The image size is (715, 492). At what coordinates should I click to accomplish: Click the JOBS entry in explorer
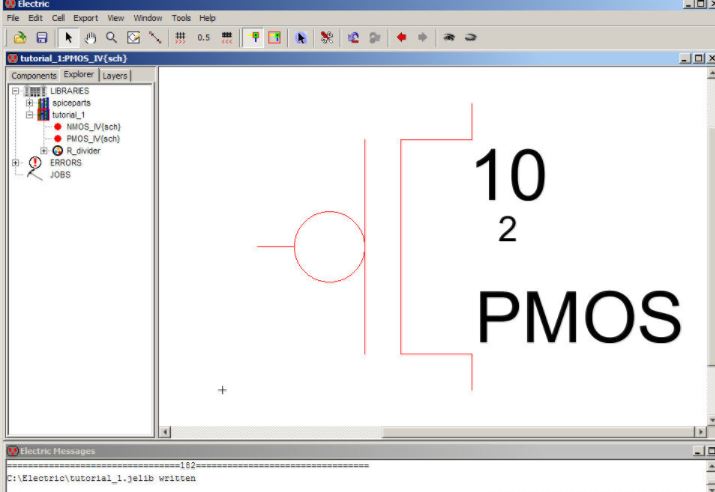point(60,174)
